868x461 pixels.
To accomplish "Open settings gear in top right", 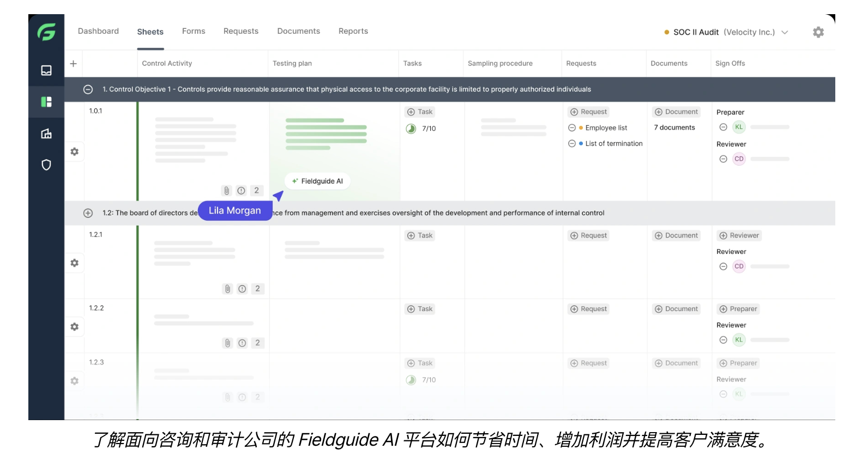I will 818,32.
